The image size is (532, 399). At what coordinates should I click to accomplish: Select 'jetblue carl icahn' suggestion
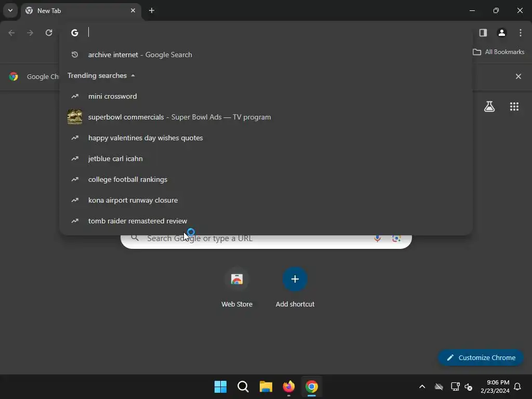(265, 158)
